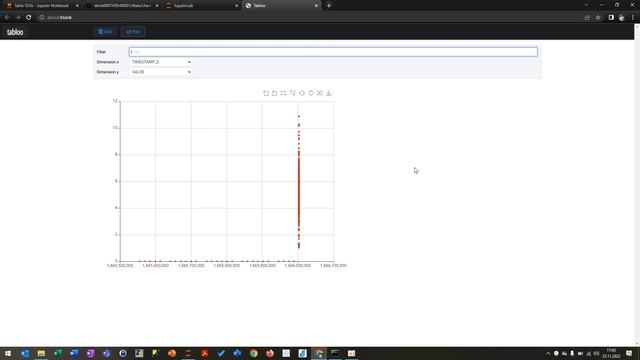
Task: Click the chart's save-as-image download icon
Action: point(329,93)
